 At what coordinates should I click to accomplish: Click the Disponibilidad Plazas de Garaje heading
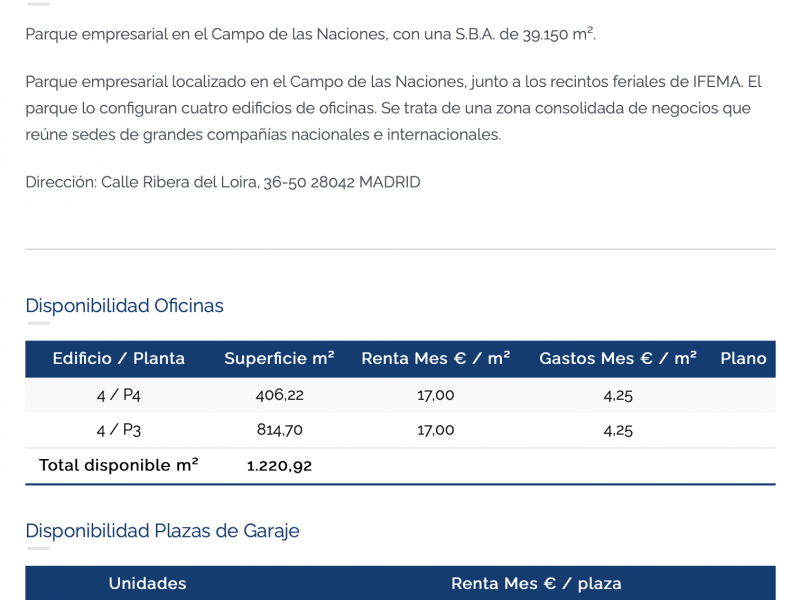pos(162,531)
